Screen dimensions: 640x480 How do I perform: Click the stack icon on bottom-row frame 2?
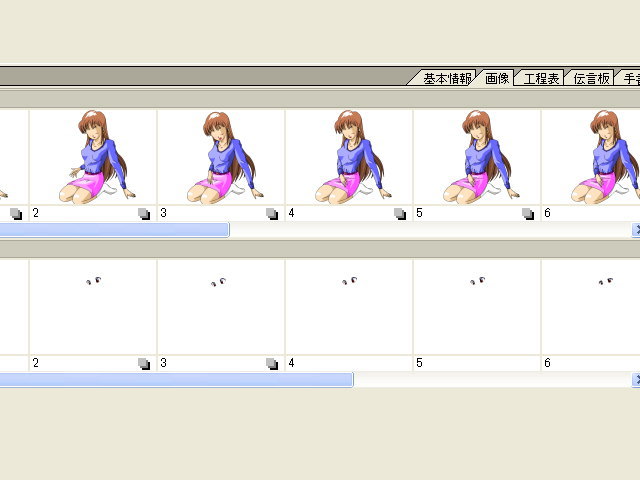(x=144, y=364)
